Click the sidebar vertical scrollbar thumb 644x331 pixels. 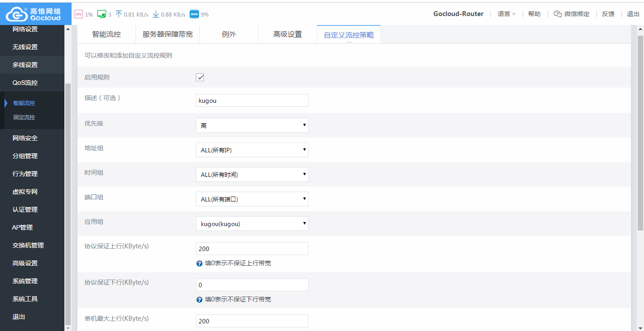[68, 203]
